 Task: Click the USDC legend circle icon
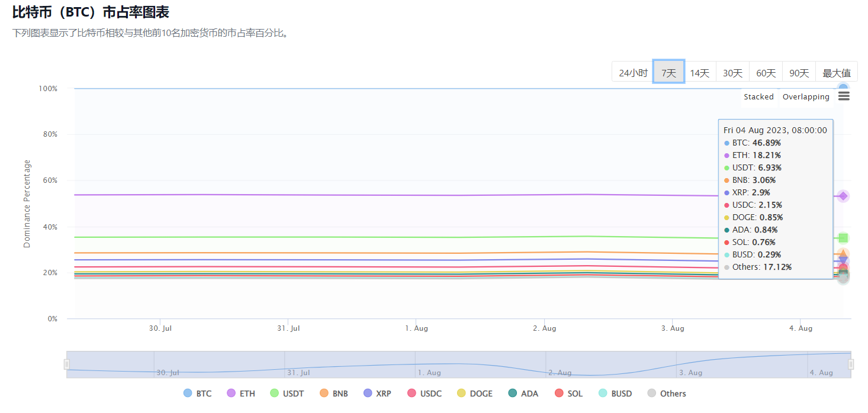click(412, 393)
